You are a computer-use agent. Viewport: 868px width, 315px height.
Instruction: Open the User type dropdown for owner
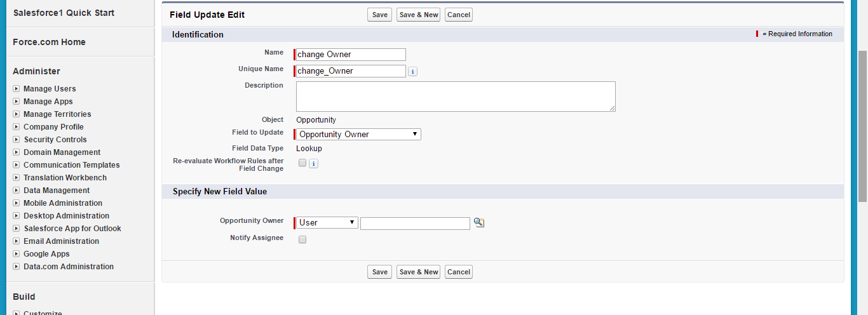(327, 223)
